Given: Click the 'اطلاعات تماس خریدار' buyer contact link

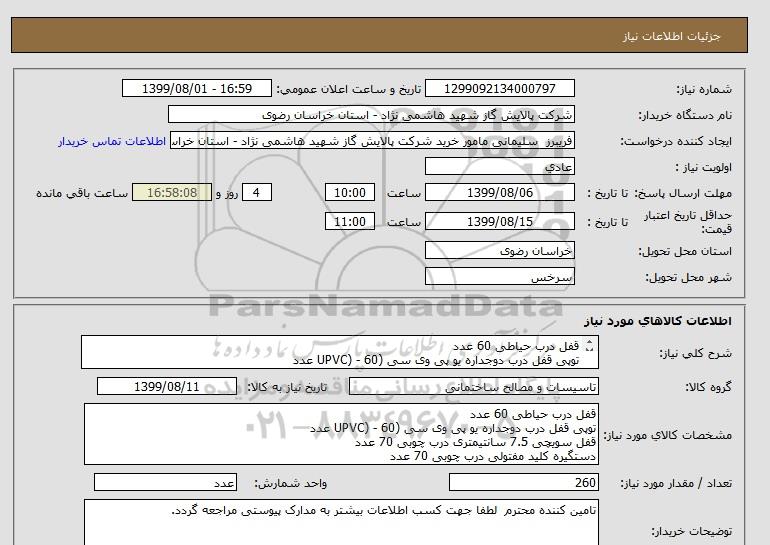Looking at the screenshot, I should (115, 141).
